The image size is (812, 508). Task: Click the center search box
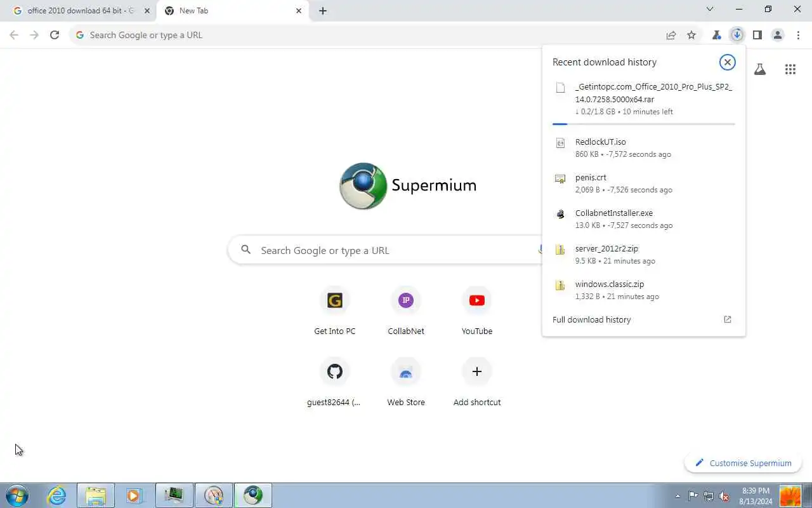point(386,250)
